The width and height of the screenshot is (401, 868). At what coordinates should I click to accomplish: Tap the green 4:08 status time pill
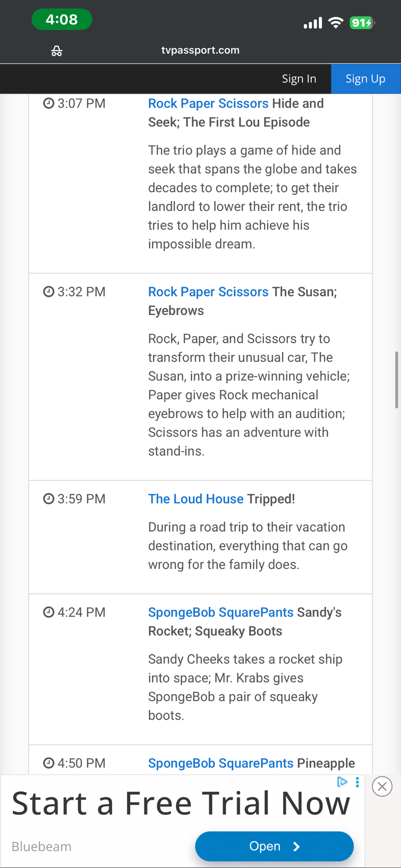tap(62, 20)
